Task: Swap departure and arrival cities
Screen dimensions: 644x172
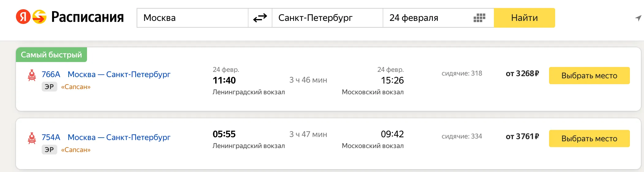Action: click(260, 18)
